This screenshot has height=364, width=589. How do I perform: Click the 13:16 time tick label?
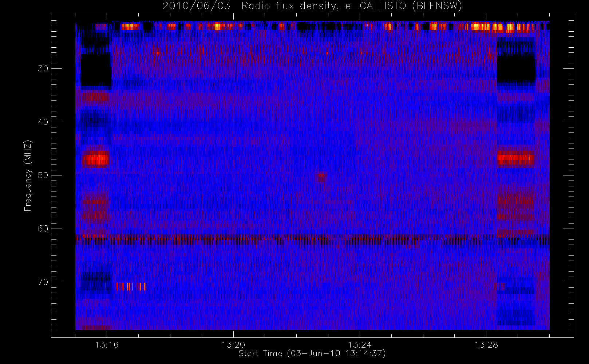[x=107, y=345]
